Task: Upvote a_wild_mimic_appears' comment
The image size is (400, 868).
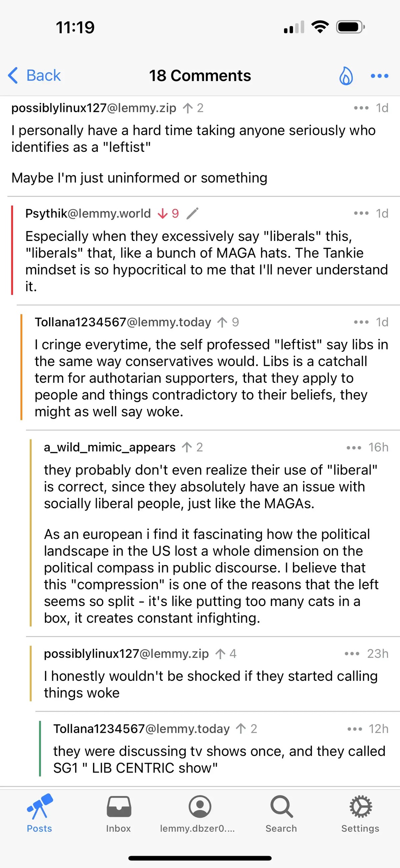Action: (x=187, y=448)
